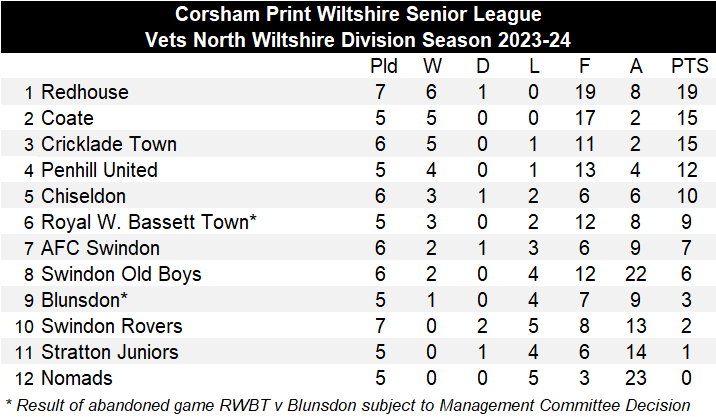Click the D column header
The height and width of the screenshot is (417, 716).
coord(483,68)
